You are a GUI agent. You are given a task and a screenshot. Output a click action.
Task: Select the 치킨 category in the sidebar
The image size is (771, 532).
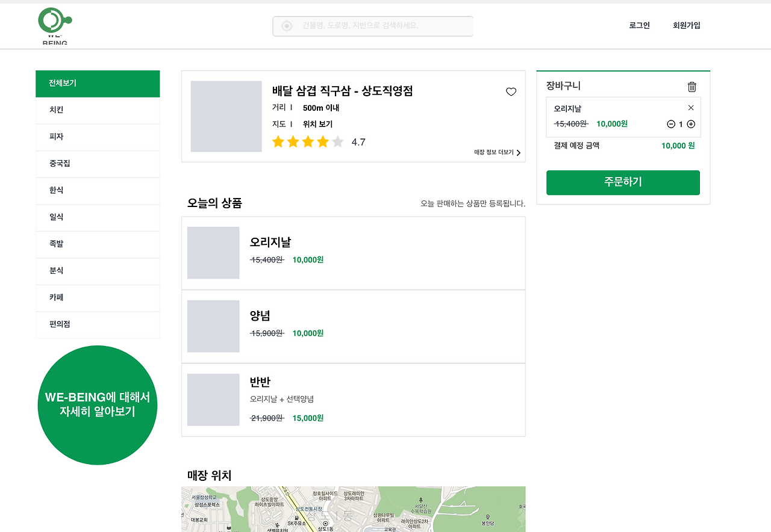point(98,110)
